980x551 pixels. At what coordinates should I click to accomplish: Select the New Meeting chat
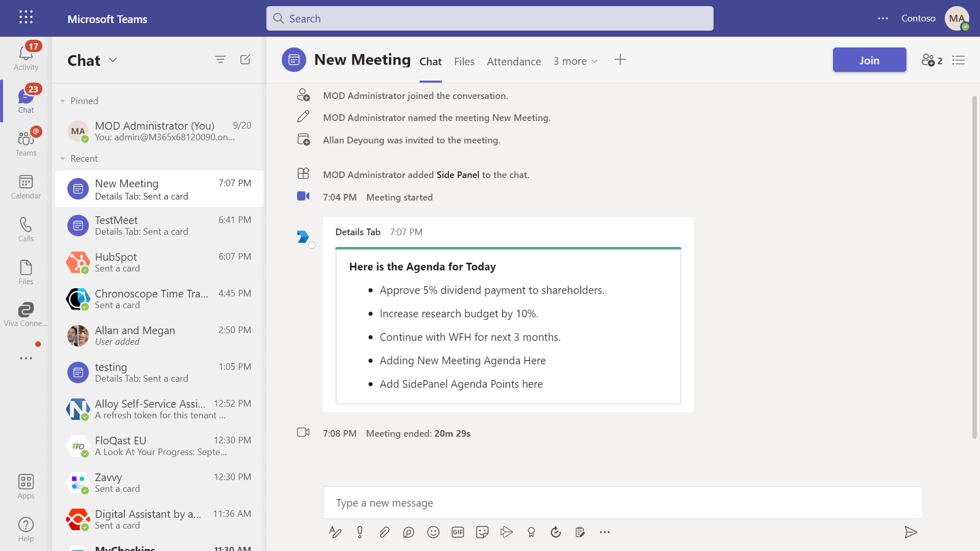coord(159,189)
